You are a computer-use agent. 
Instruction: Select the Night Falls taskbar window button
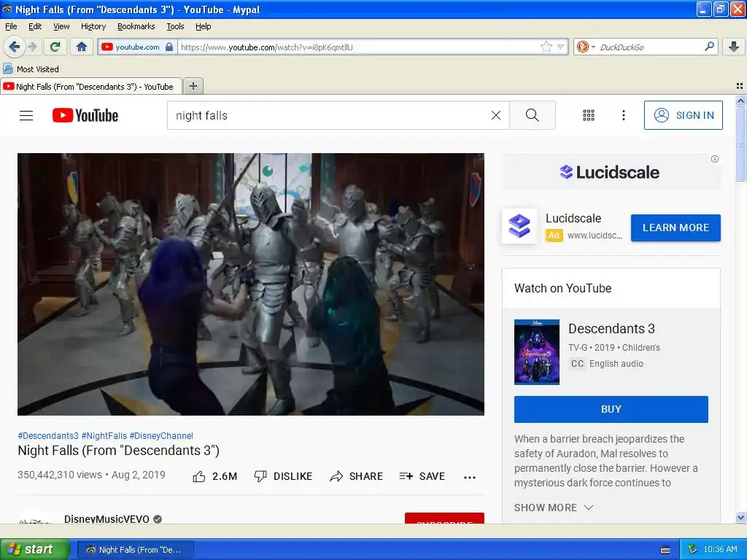pyautogui.click(x=135, y=550)
